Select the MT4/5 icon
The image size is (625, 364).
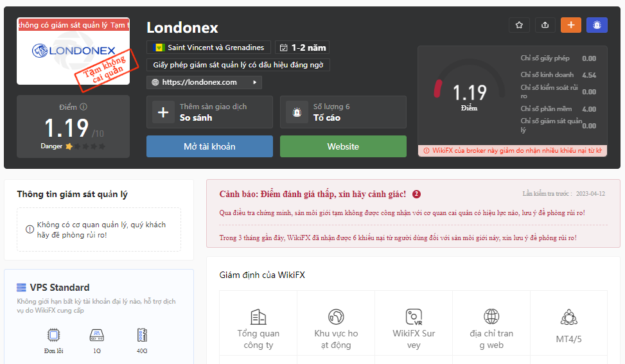(x=569, y=317)
